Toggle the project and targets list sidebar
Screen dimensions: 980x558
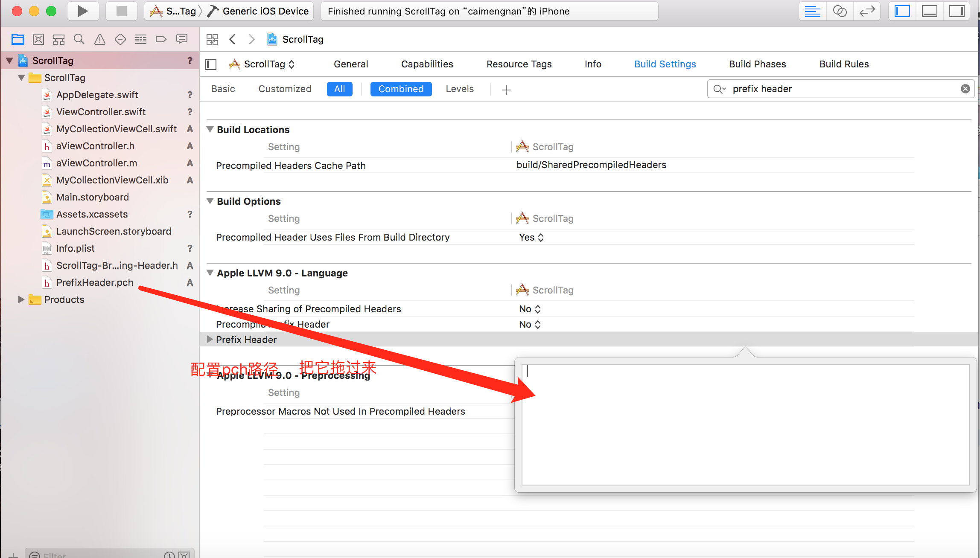coord(211,64)
